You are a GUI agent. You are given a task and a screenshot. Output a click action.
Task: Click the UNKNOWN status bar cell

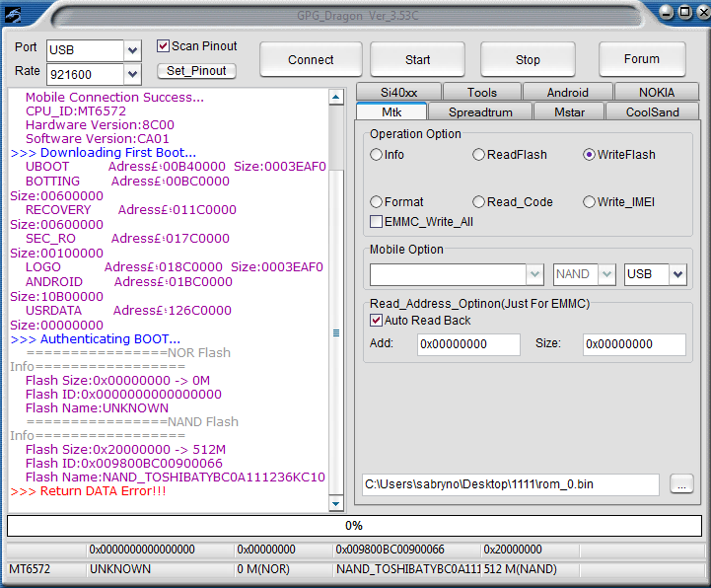[160, 569]
